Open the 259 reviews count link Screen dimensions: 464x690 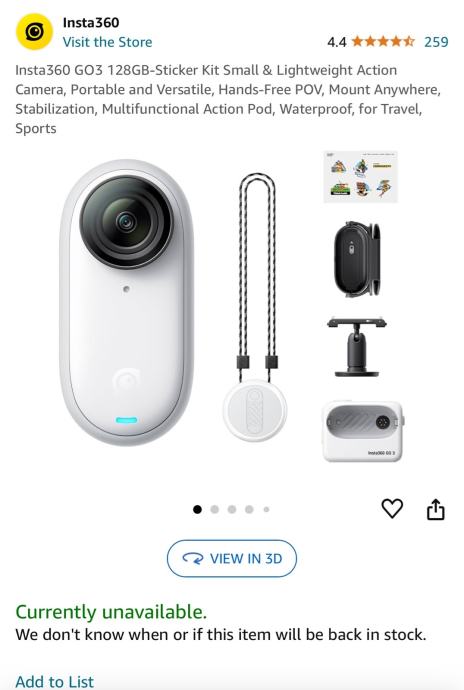point(436,42)
